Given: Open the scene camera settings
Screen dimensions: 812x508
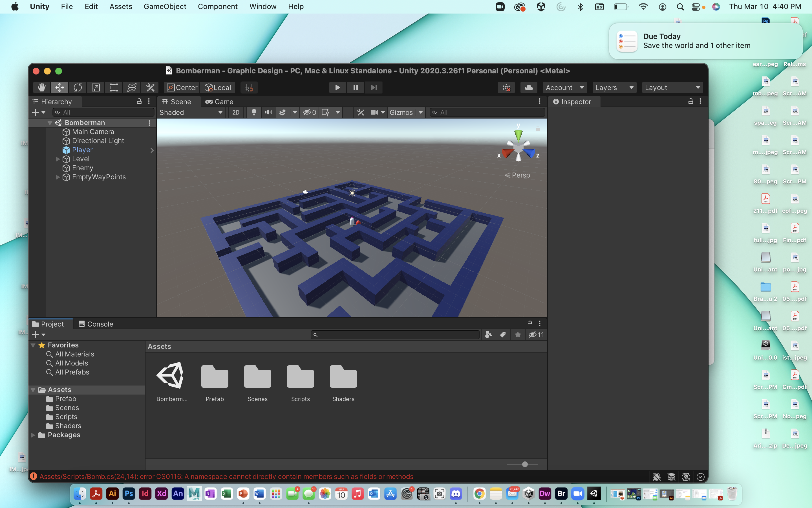Looking at the screenshot, I should pos(378,113).
